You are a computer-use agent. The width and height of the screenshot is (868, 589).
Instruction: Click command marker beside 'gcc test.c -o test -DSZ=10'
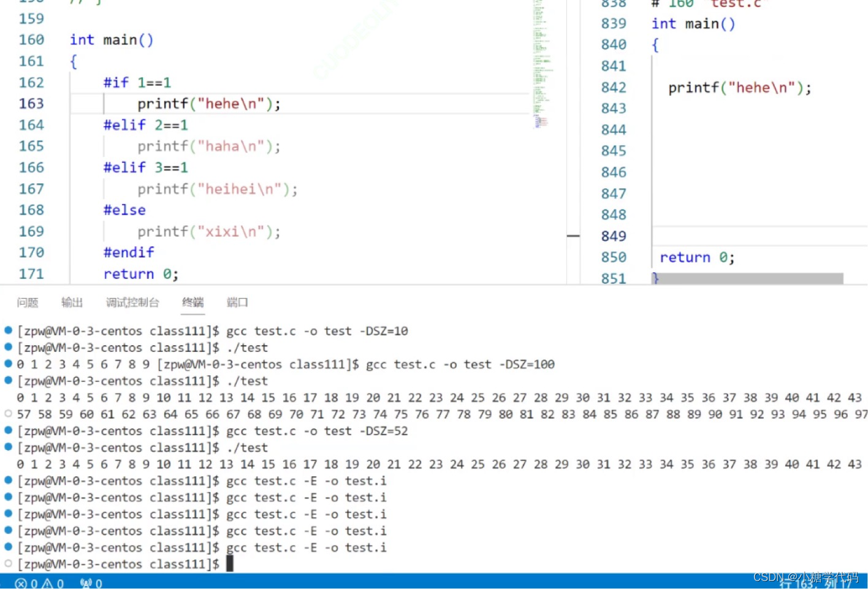pyautogui.click(x=9, y=330)
